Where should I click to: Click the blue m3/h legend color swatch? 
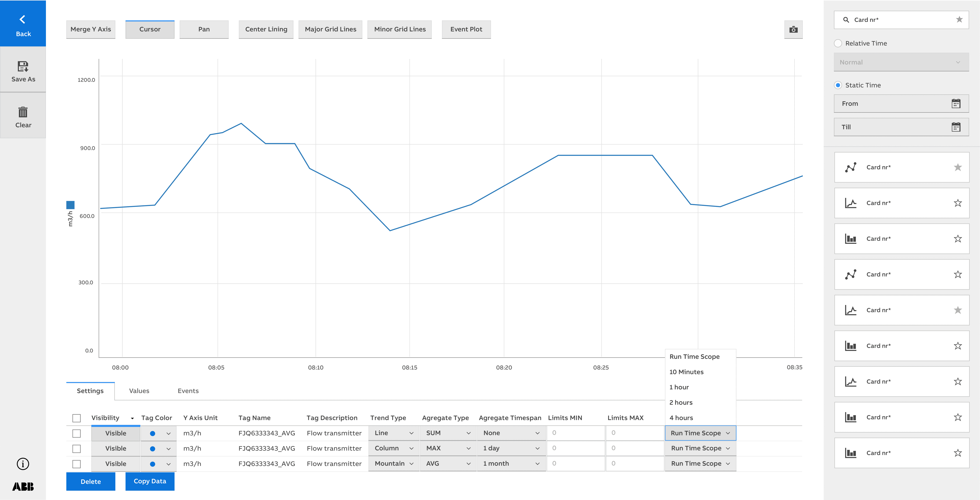click(70, 205)
